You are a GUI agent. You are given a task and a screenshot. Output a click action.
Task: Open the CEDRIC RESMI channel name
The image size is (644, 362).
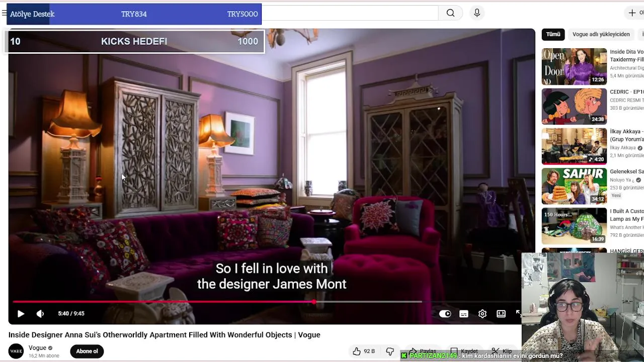coord(627,100)
